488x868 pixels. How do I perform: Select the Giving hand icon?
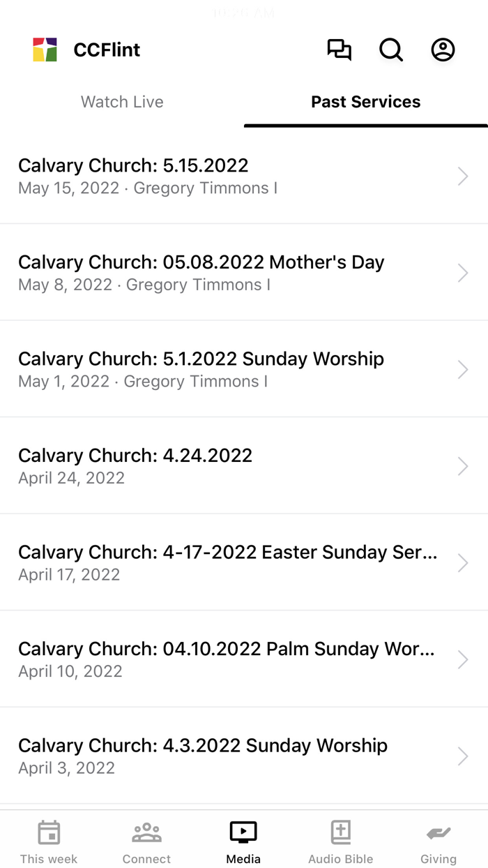click(439, 832)
